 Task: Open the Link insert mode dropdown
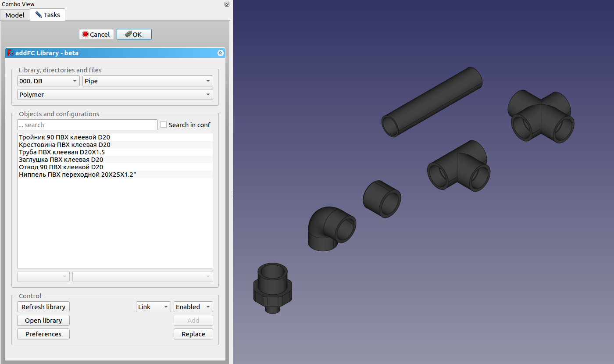coord(153,307)
